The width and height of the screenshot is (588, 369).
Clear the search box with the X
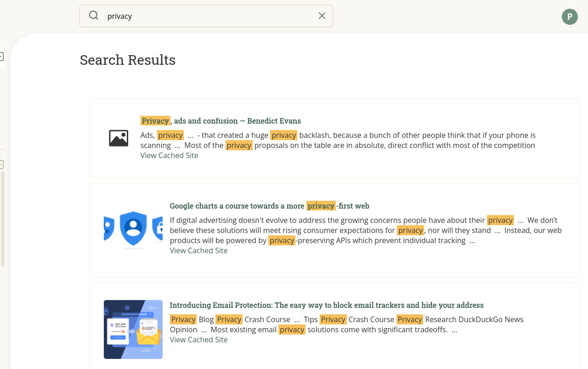coord(322,16)
